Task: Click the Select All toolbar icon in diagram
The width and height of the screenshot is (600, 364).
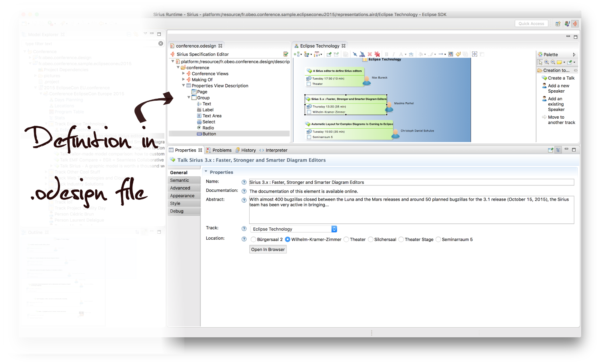Action: click(x=307, y=54)
